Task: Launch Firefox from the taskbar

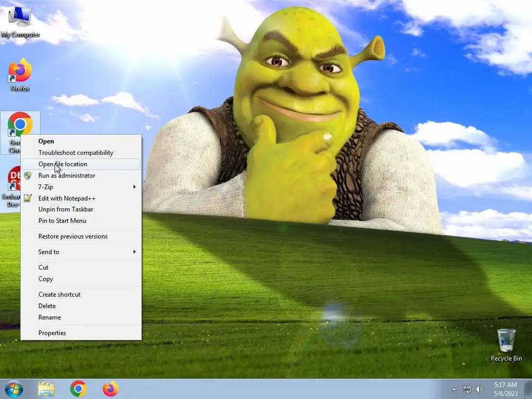Action: click(x=111, y=389)
